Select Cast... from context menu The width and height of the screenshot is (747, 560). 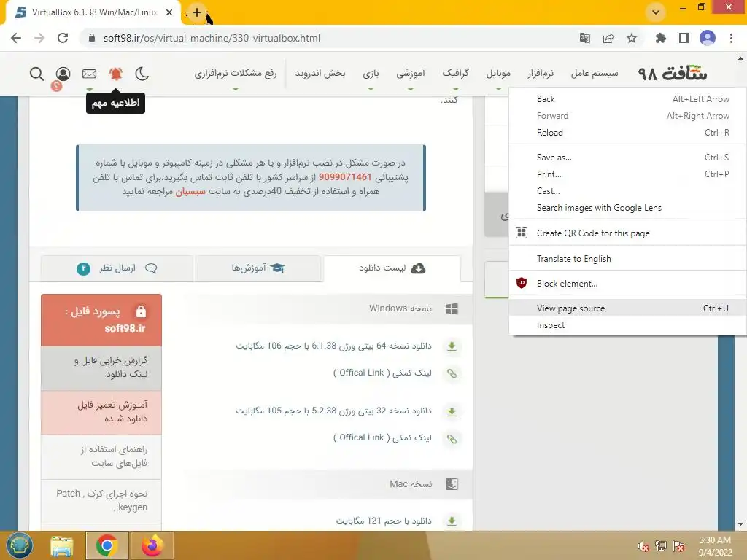pos(627,190)
